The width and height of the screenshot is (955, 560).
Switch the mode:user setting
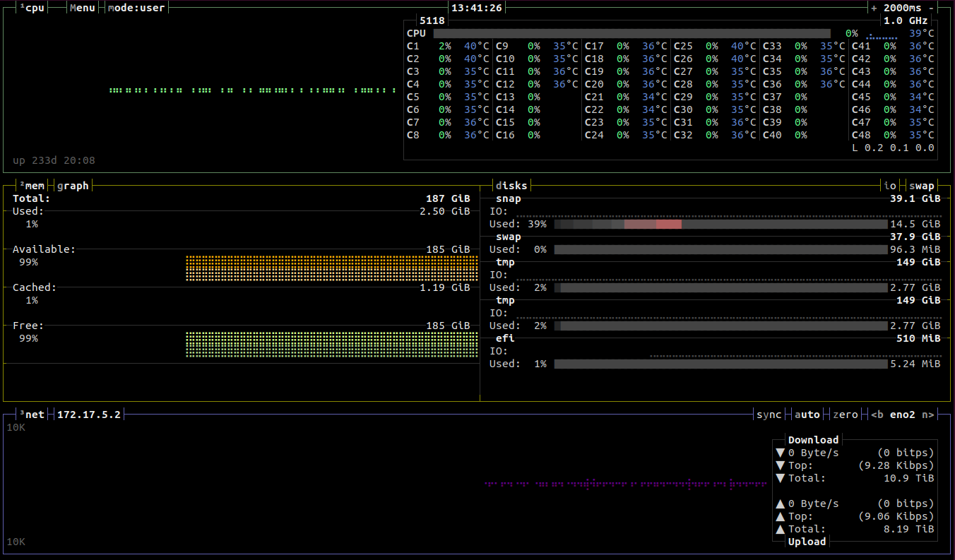pyautogui.click(x=136, y=8)
